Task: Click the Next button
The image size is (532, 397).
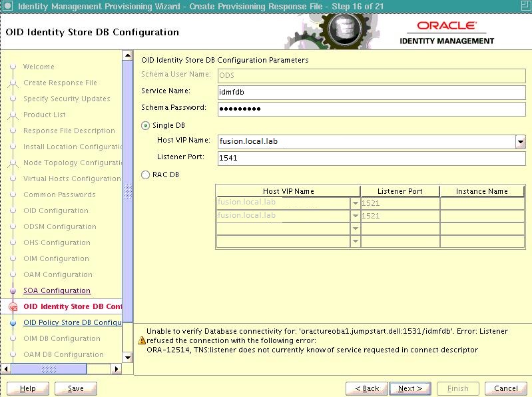Action: point(410,388)
